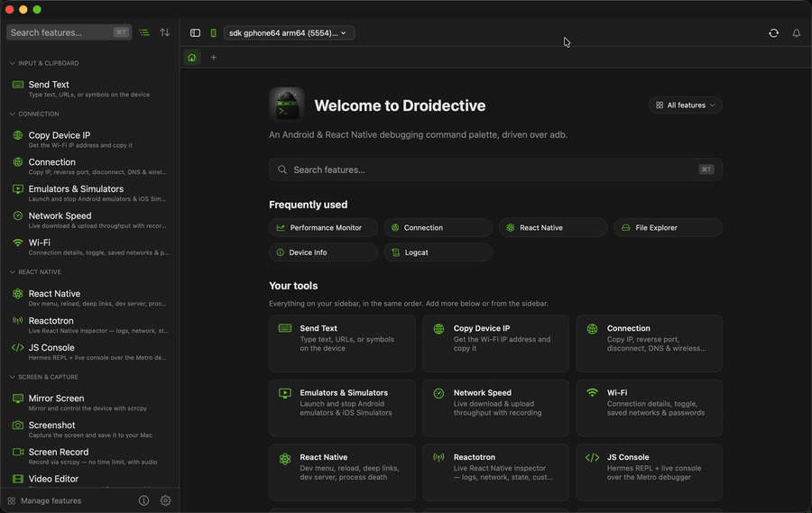Click the sort arrows icon in sidebar
The height and width of the screenshot is (513, 812).
(x=165, y=32)
